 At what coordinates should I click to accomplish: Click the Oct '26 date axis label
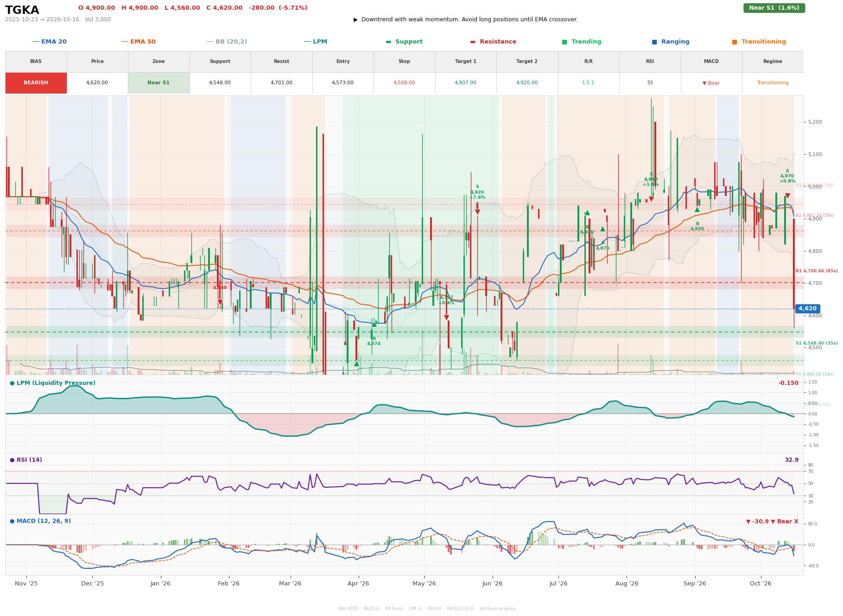[761, 584]
